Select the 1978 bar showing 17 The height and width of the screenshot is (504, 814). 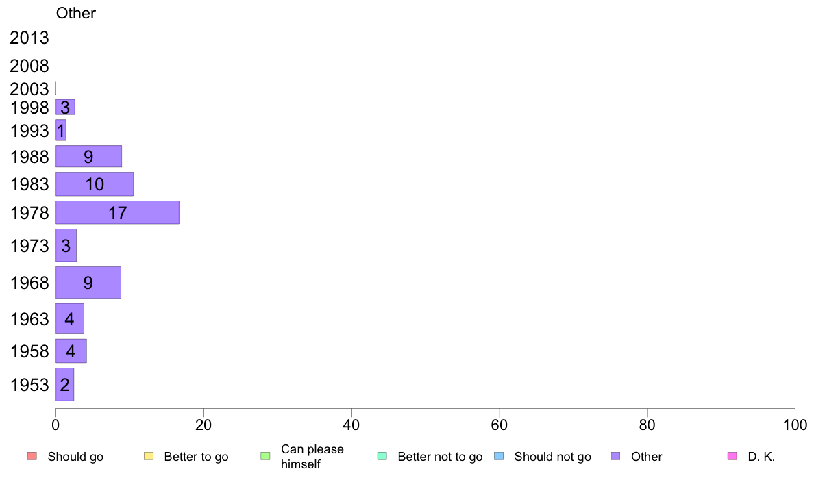[117, 212]
